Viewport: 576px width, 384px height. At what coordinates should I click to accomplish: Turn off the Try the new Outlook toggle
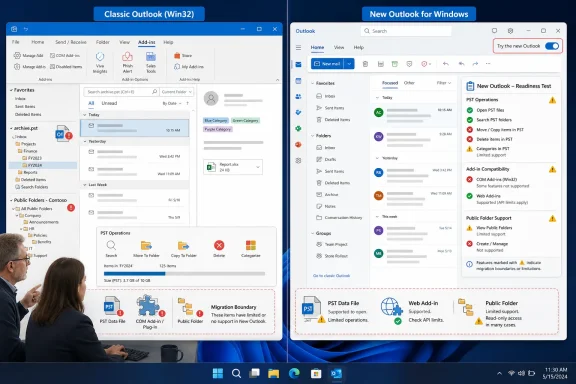click(552, 46)
